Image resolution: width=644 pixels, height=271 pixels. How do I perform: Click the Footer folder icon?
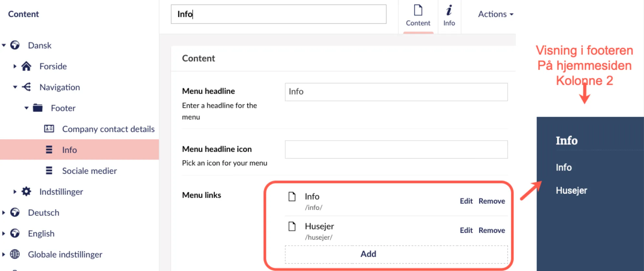tap(38, 108)
